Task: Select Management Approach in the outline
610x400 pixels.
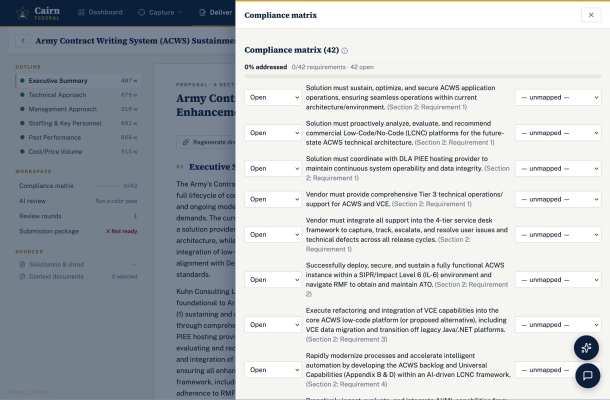Action: pos(78,109)
